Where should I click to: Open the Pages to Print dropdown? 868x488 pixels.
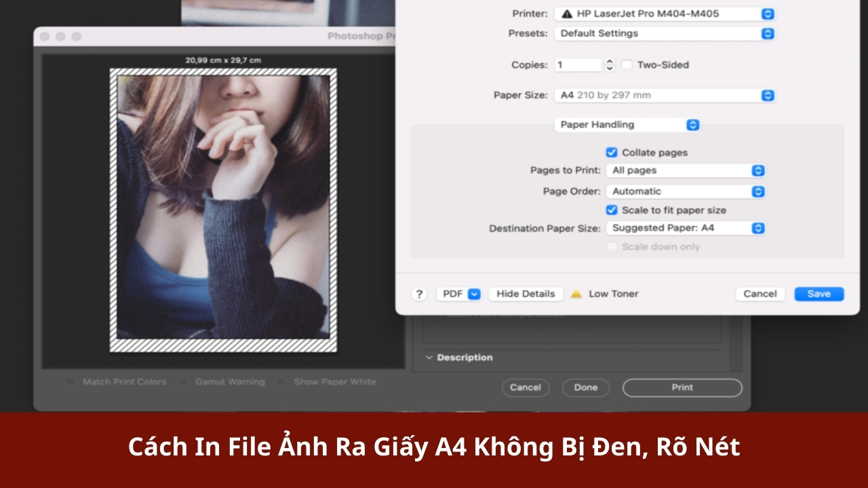(x=759, y=170)
